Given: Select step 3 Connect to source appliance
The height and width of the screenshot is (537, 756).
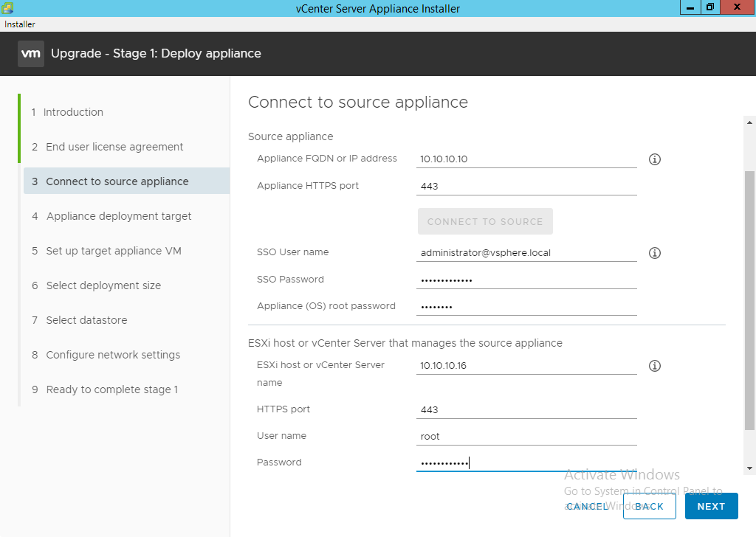Looking at the screenshot, I should [126, 181].
